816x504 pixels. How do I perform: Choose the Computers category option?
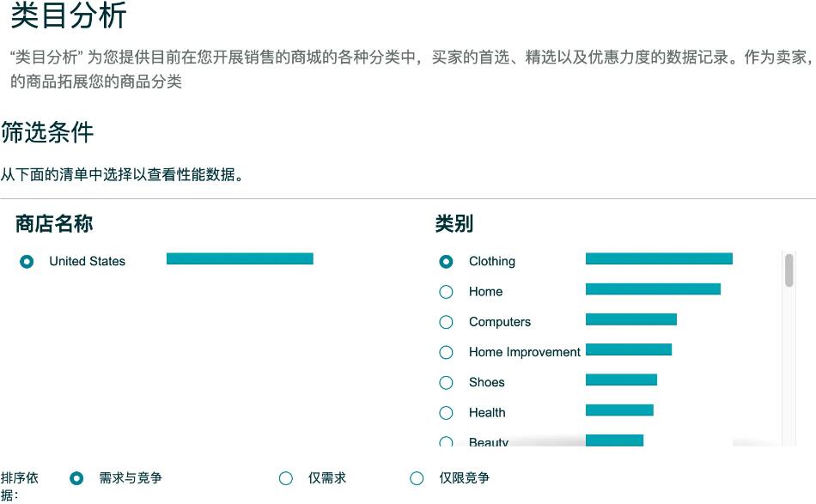click(446, 322)
